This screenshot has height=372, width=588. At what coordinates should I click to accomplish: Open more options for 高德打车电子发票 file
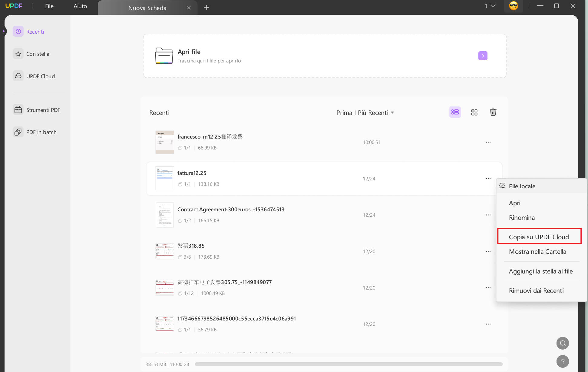[488, 288]
